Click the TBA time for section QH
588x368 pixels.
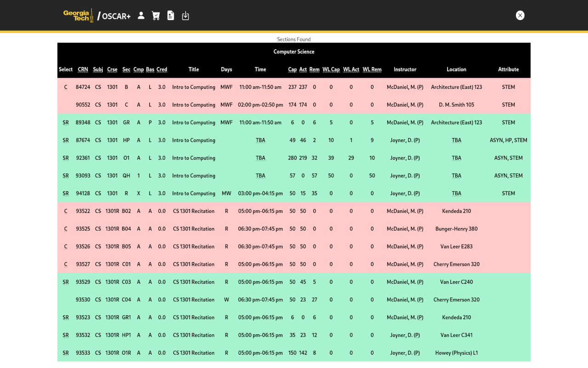(260, 176)
